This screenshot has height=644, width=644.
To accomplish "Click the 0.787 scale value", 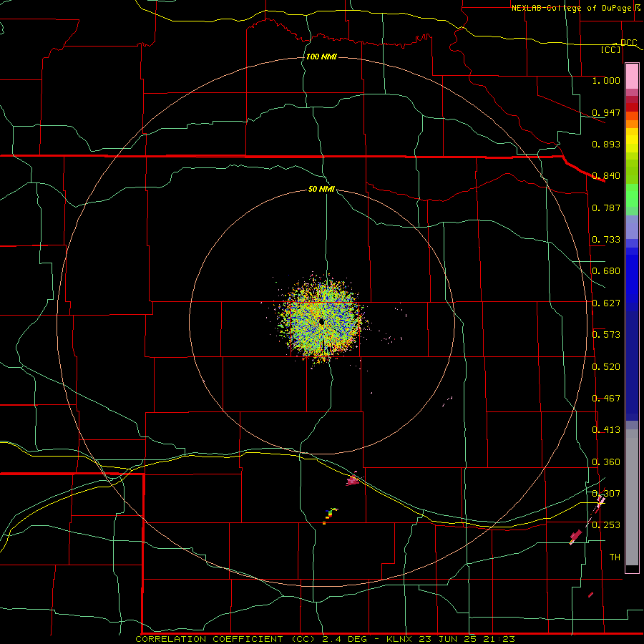I will (x=606, y=208).
